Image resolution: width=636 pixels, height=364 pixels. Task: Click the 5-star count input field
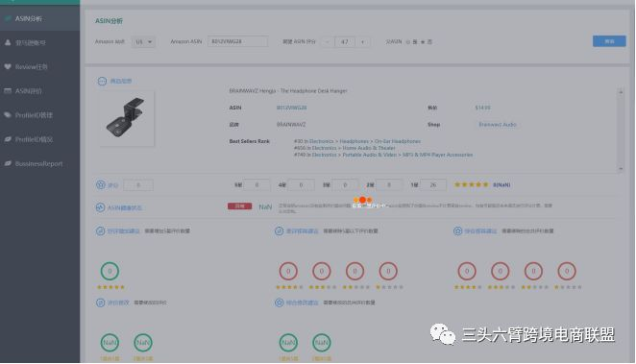point(257,184)
